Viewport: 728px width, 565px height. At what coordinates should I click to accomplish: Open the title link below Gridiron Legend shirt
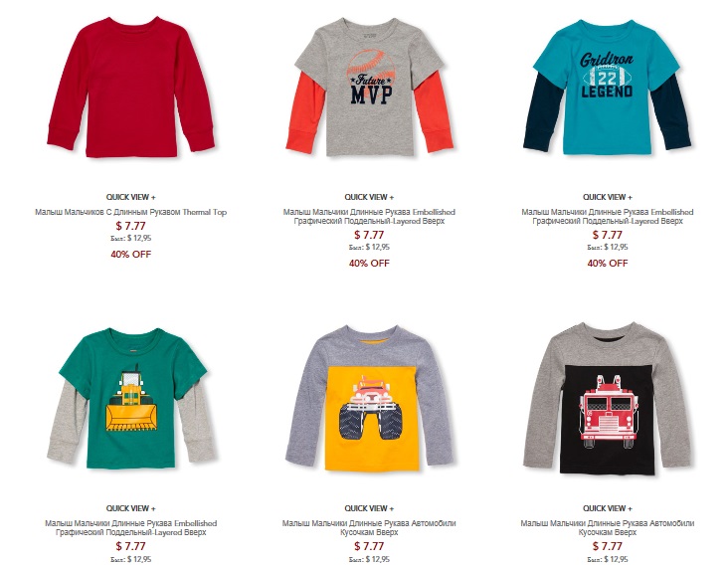608,216
